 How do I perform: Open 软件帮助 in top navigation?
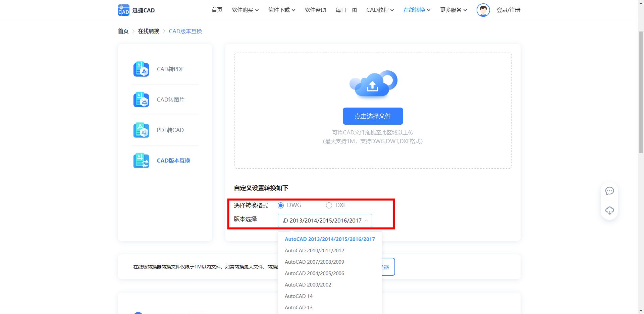click(315, 10)
